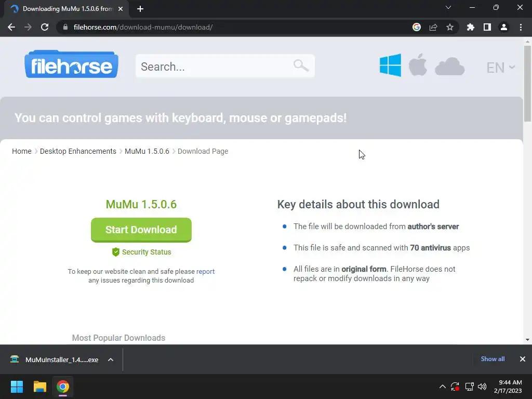
Task: Select the cloud web apps icon
Action: 449,66
